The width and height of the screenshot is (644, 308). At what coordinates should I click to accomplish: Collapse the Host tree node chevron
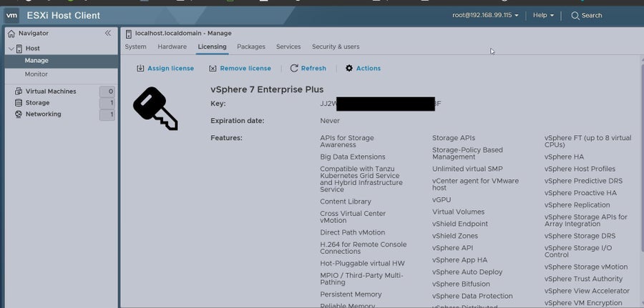(11, 49)
